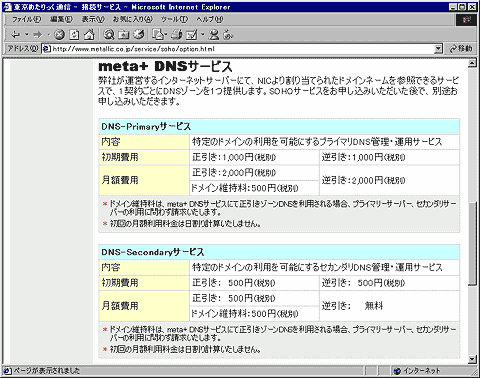Click Secondary 初期費用 逆引き: 500円 cell
This screenshot has width=480, height=378.
pyautogui.click(x=389, y=283)
